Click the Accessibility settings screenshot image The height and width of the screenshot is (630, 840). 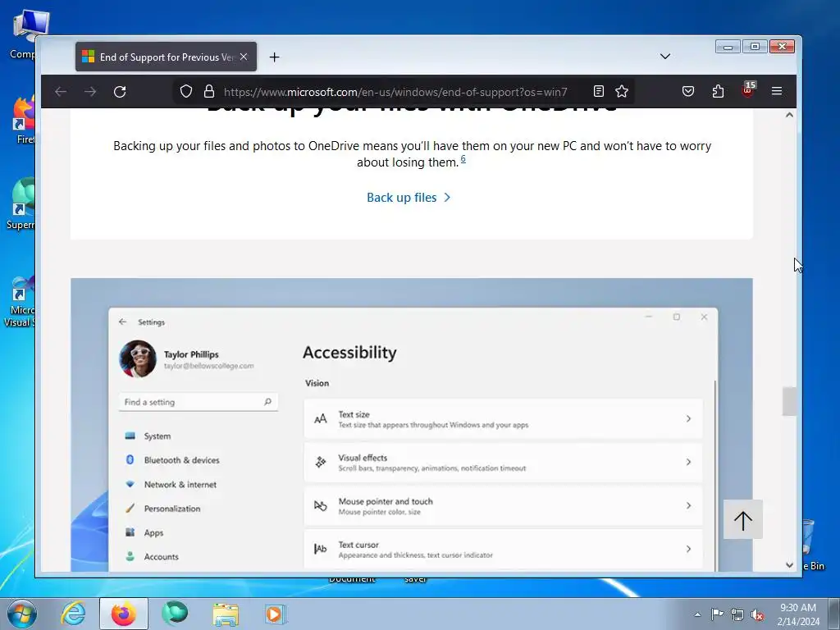pyautogui.click(x=412, y=425)
